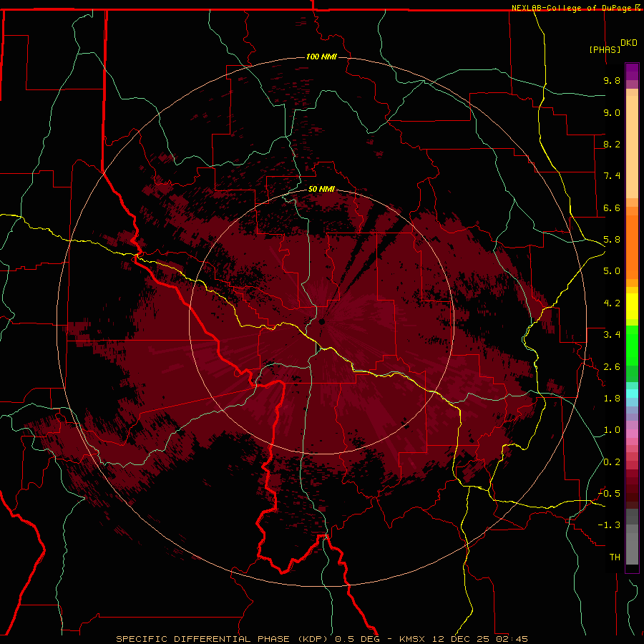The width and height of the screenshot is (644, 644).
Task: Select the yellow band on the color bar
Action: coord(632,306)
